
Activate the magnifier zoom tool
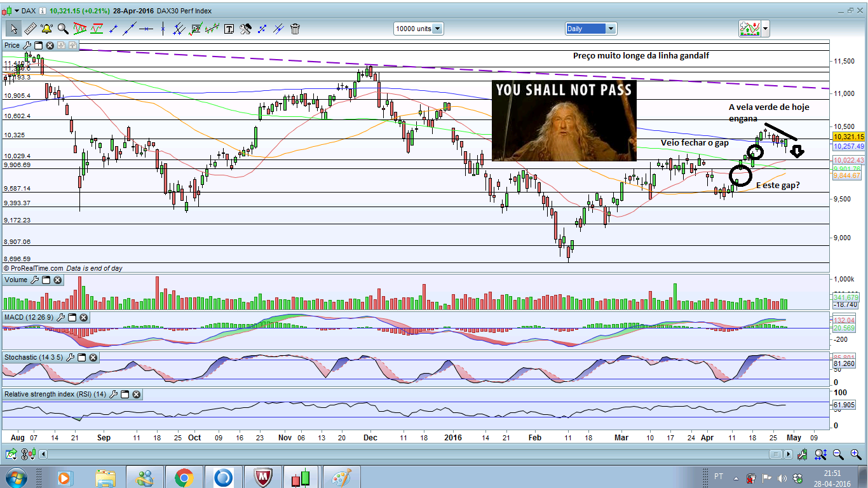pos(63,29)
